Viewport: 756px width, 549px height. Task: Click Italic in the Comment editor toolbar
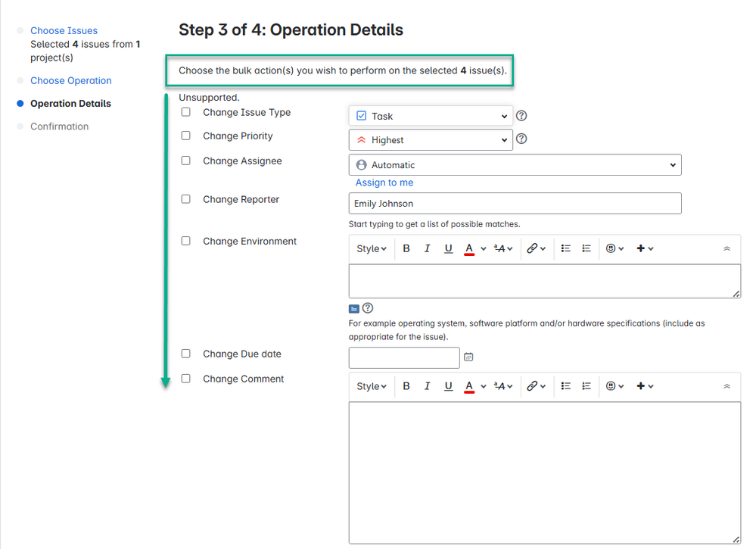427,386
